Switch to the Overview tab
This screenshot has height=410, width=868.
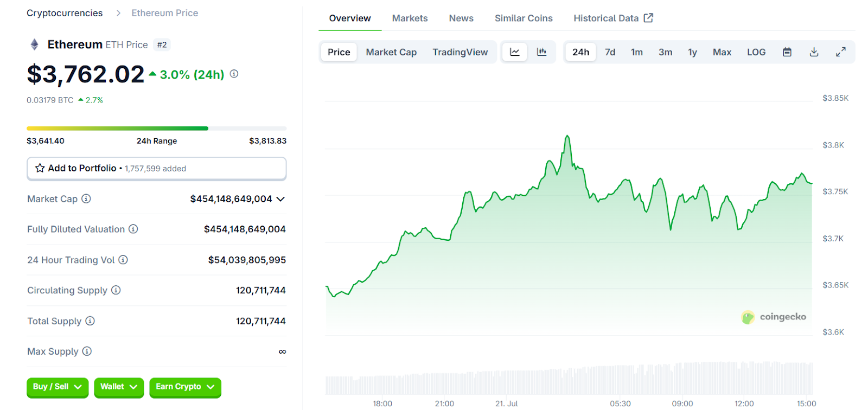(x=350, y=18)
